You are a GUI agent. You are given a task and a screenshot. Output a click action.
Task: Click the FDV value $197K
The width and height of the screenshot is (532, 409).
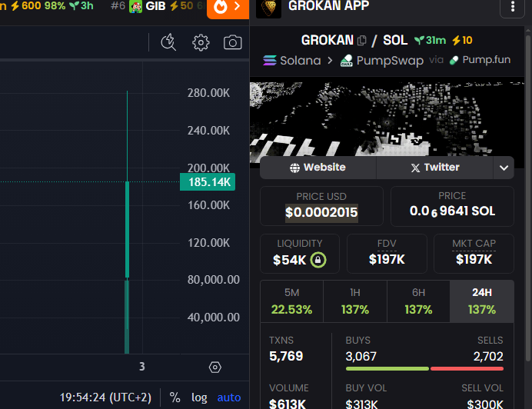pyautogui.click(x=387, y=260)
